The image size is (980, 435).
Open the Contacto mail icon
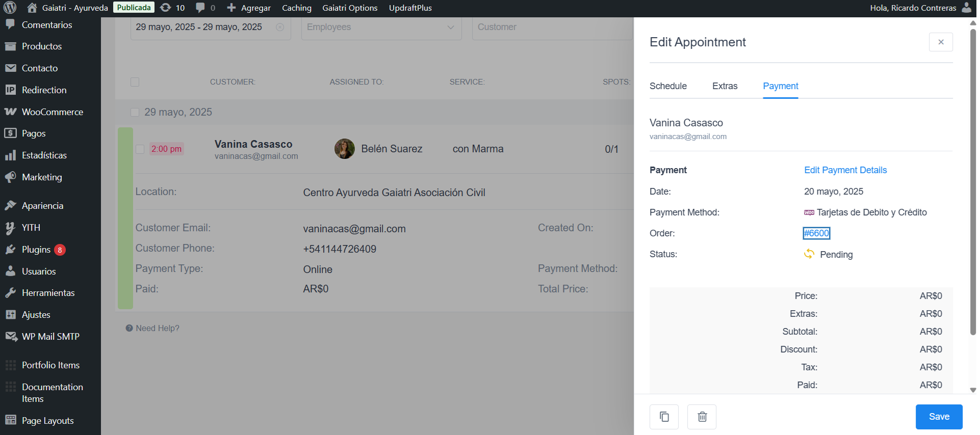click(10, 68)
